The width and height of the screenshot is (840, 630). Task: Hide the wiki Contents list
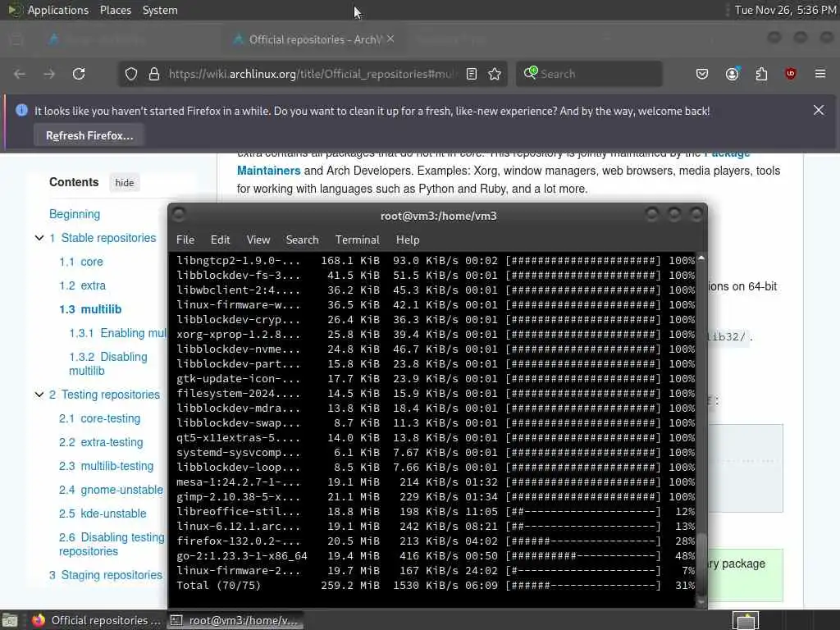[x=125, y=183]
